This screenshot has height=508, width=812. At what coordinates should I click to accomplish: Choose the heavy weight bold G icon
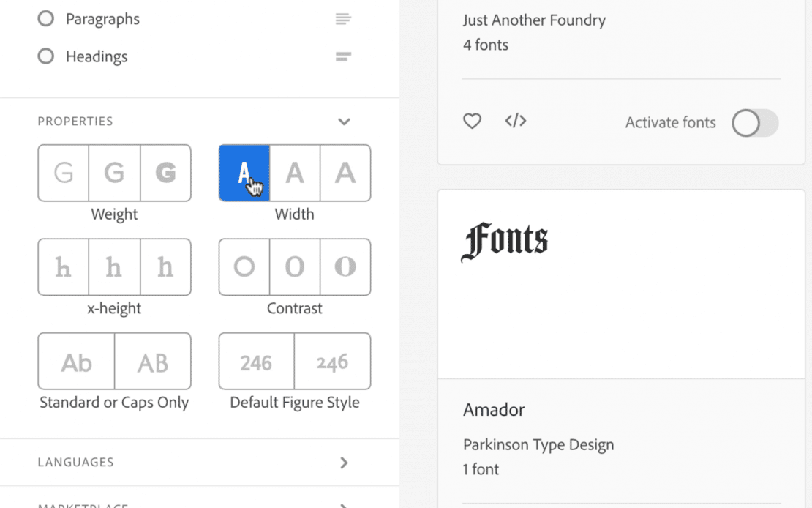pyautogui.click(x=165, y=173)
